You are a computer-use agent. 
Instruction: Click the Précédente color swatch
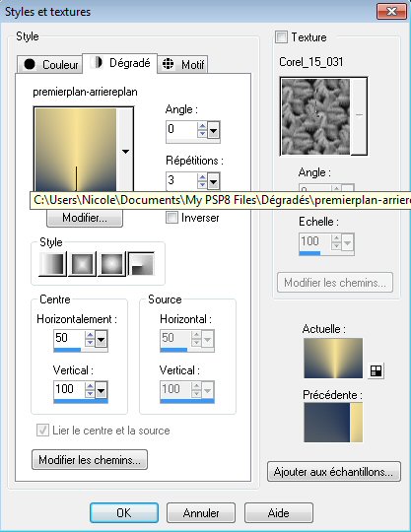tap(333, 423)
